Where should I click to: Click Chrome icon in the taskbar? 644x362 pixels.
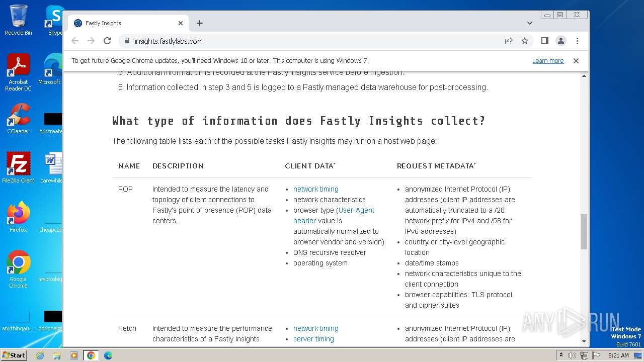pyautogui.click(x=91, y=355)
